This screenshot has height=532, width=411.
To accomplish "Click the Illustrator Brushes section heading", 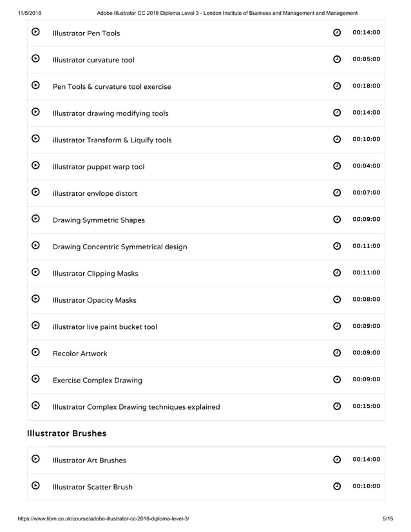I will [x=66, y=433].
